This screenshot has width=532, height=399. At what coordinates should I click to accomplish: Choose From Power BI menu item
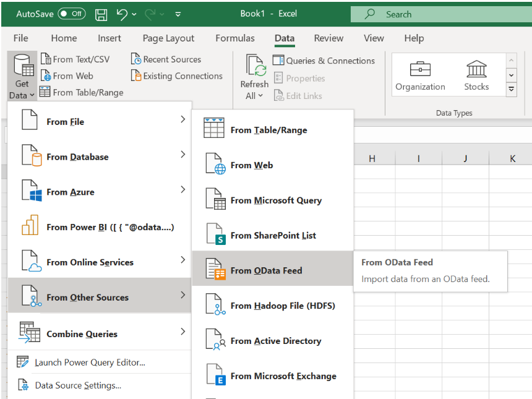(x=100, y=226)
